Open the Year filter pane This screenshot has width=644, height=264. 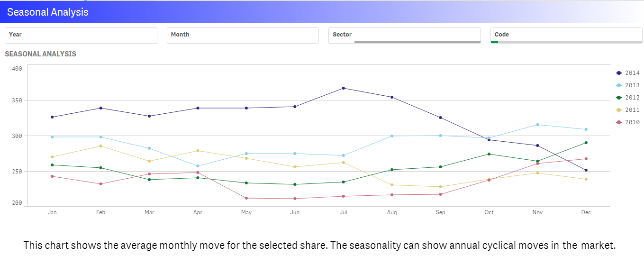(81, 35)
